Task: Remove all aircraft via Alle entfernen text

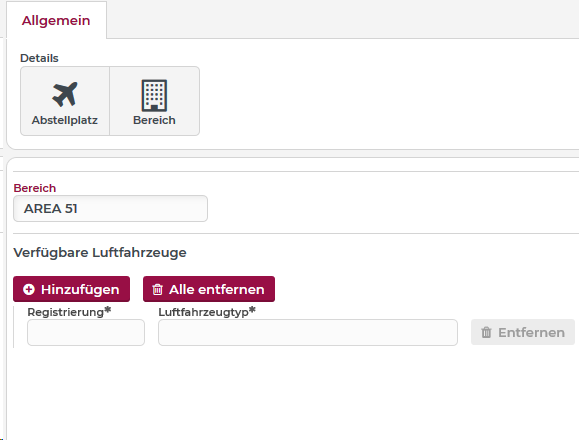Action: click(217, 289)
